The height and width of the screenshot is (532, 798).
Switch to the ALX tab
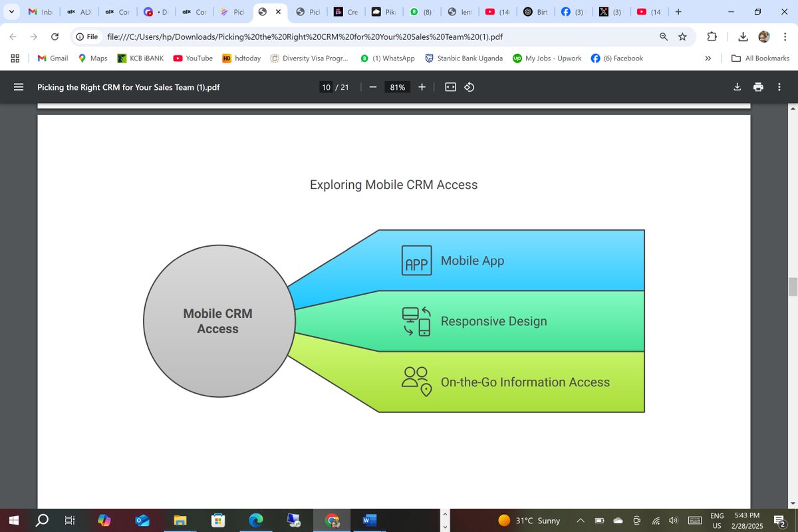click(x=78, y=12)
